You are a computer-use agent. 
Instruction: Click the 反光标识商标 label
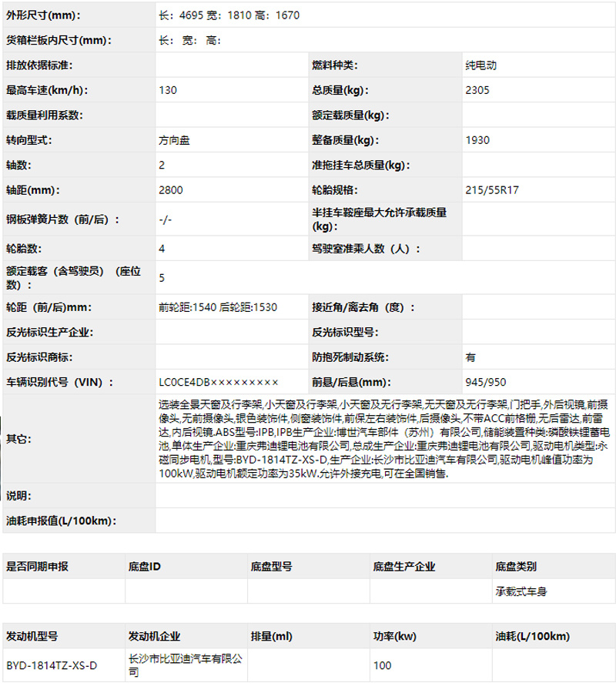coord(39,357)
